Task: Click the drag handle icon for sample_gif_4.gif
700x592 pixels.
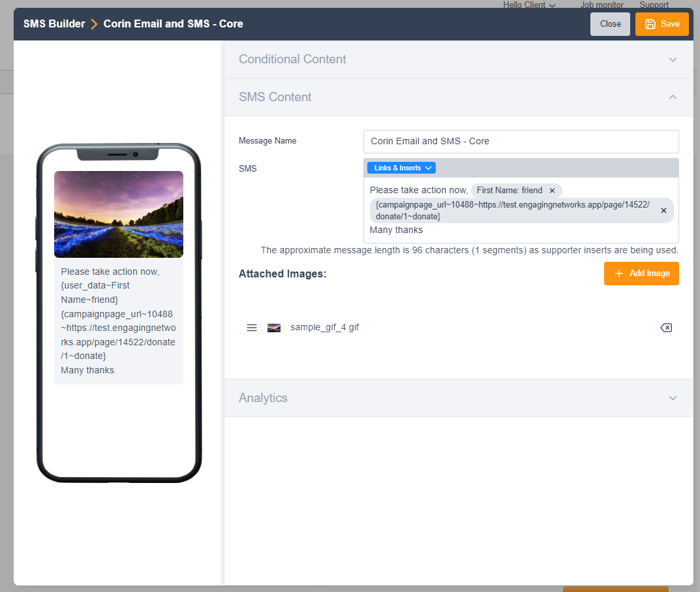Action: click(252, 328)
